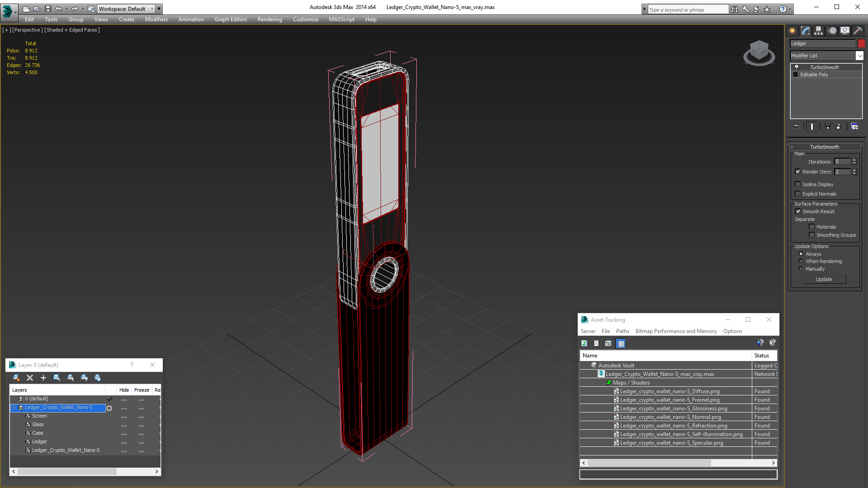Click Freeze/Unfreeze All Layers icon
The height and width of the screenshot is (488, 868).
click(x=98, y=378)
